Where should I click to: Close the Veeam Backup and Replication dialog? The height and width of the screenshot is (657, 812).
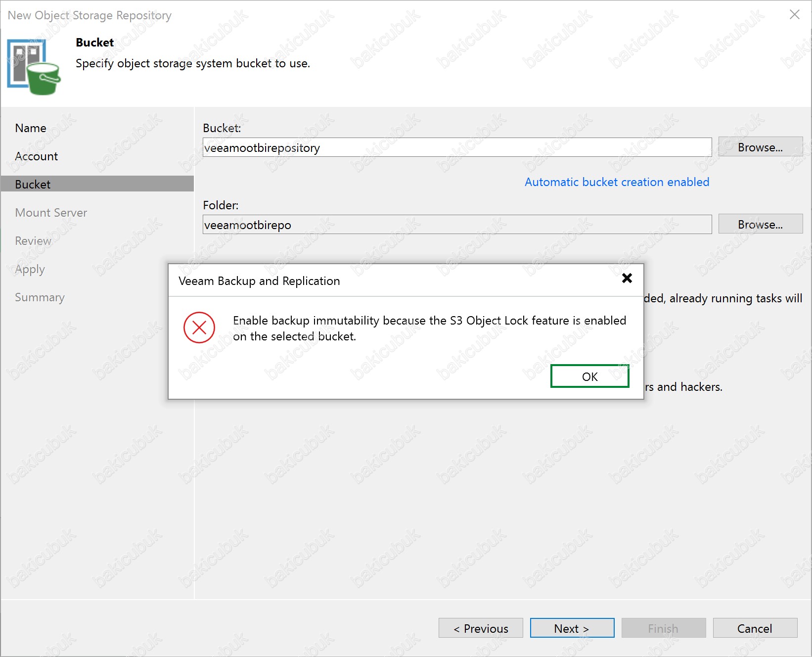[627, 278]
